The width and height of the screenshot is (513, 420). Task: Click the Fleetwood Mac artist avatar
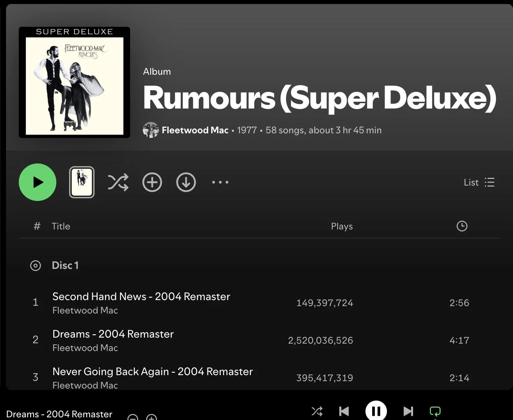pos(151,130)
